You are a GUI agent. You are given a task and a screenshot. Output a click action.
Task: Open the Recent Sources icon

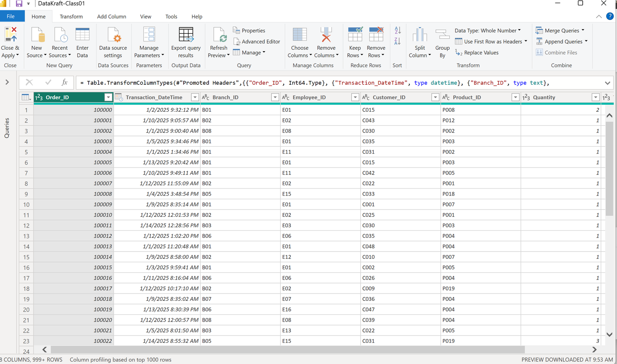pos(61,34)
